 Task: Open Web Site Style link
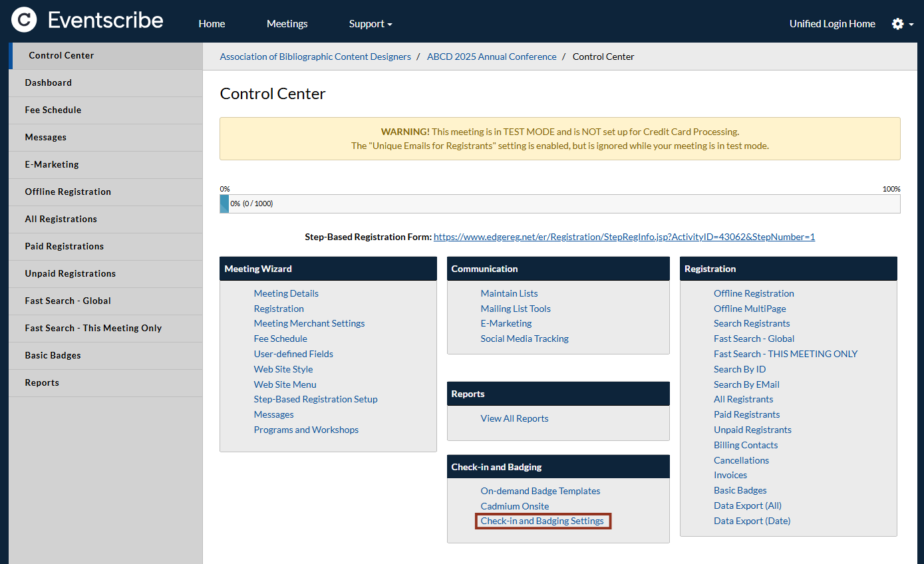(x=283, y=369)
